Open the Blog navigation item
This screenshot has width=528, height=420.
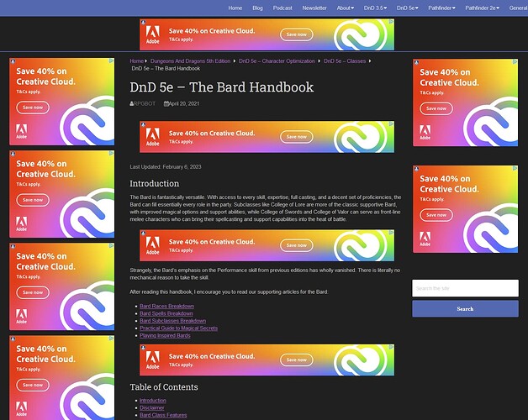(x=257, y=8)
